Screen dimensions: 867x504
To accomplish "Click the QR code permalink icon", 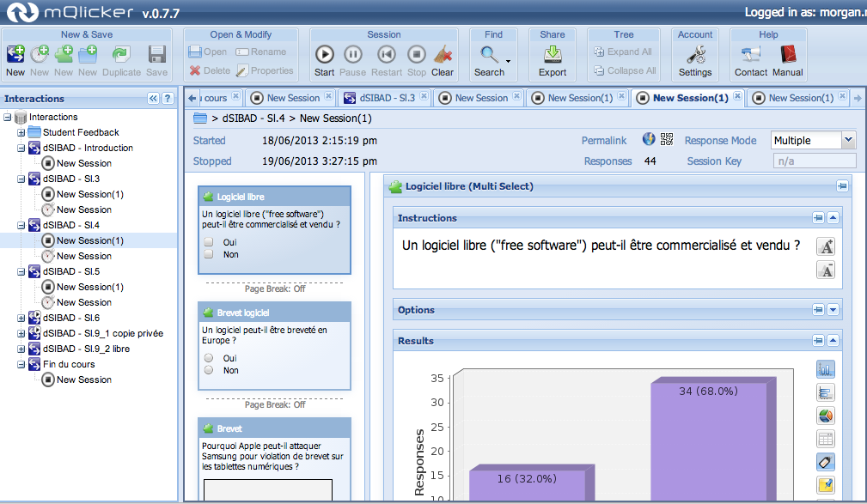I will (666, 141).
